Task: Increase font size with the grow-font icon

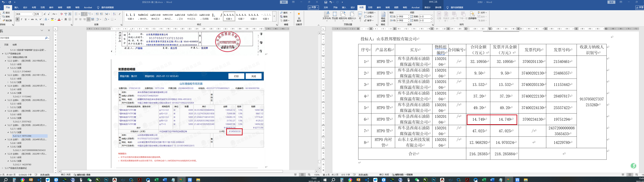Action: pyautogui.click(x=45, y=14)
